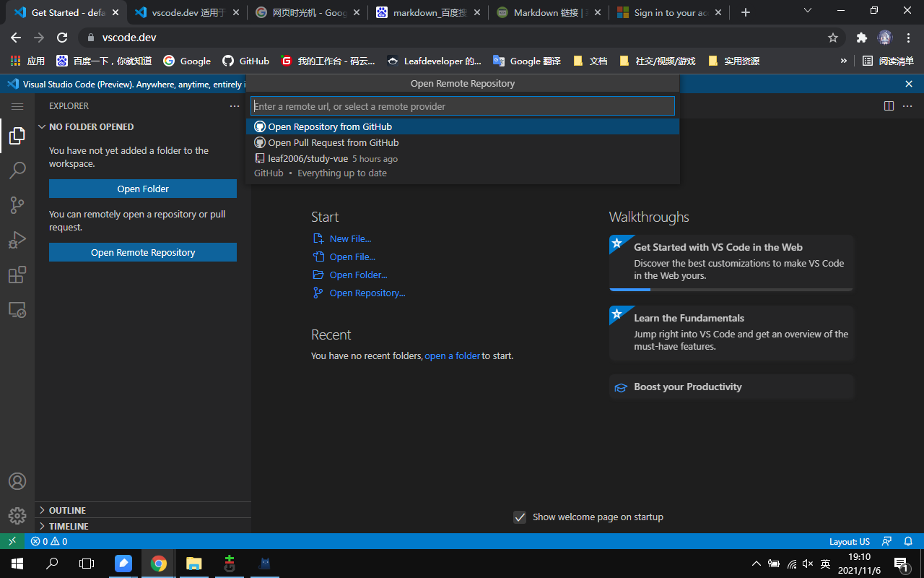
Task: Select Open Pull Request from GitHub option
Action: [333, 143]
